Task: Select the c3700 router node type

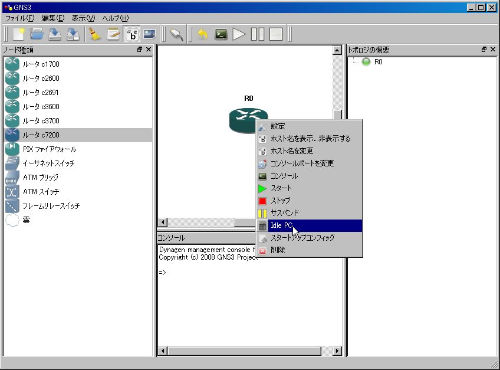Action: 78,121
